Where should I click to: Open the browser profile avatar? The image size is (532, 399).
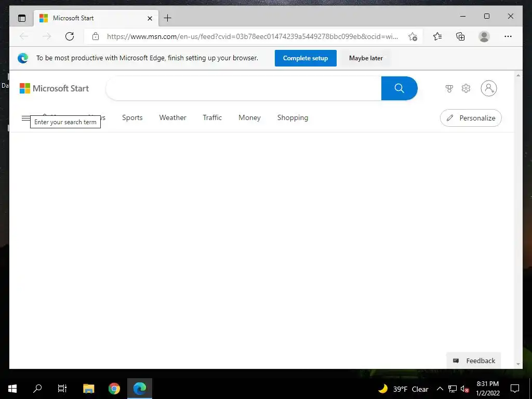tap(484, 36)
